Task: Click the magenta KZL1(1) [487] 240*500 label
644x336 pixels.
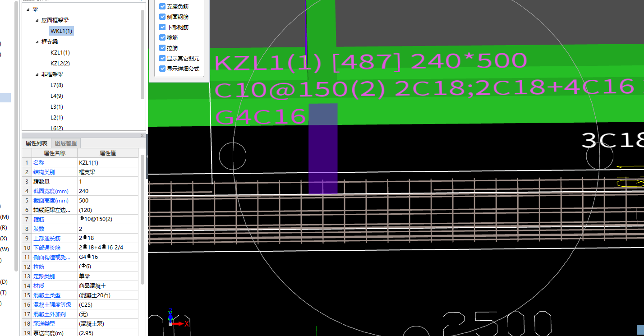Action: [x=370, y=62]
